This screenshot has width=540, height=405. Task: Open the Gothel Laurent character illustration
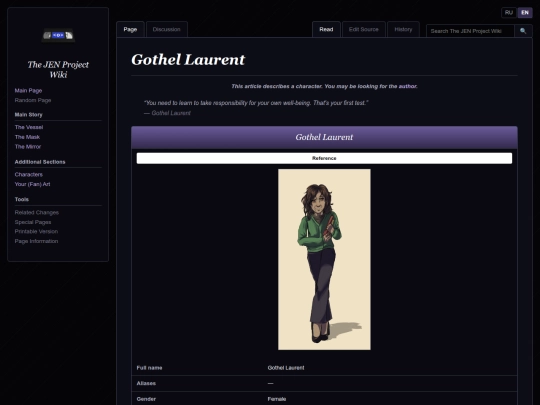[x=324, y=259]
